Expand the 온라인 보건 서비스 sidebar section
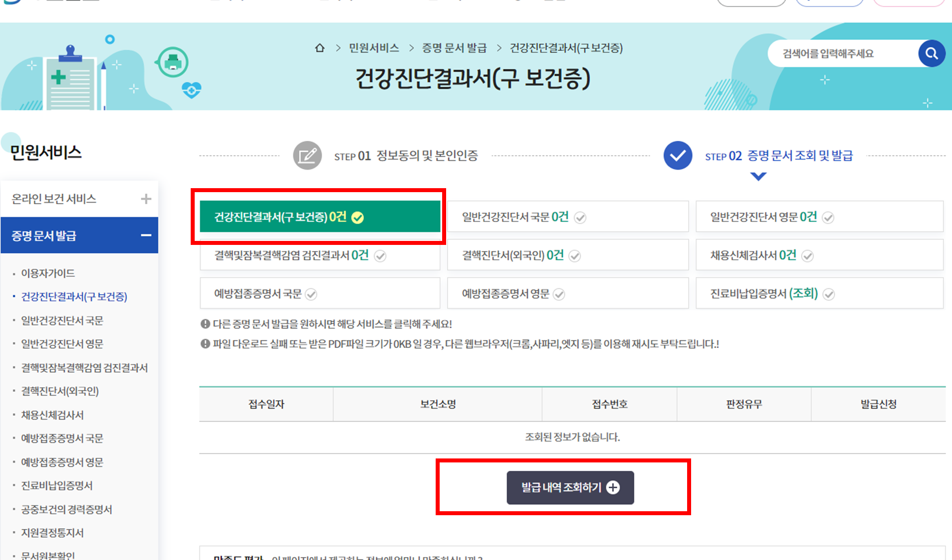The image size is (952, 560). coord(146,199)
